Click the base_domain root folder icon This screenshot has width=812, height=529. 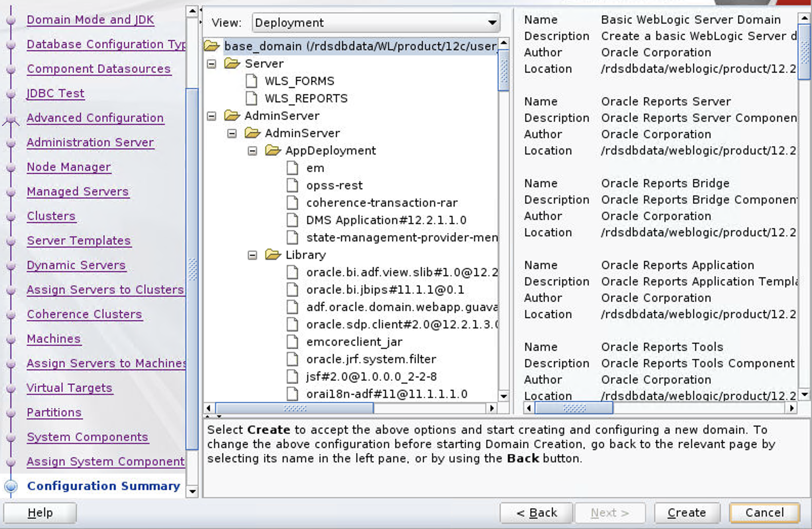tap(211, 46)
